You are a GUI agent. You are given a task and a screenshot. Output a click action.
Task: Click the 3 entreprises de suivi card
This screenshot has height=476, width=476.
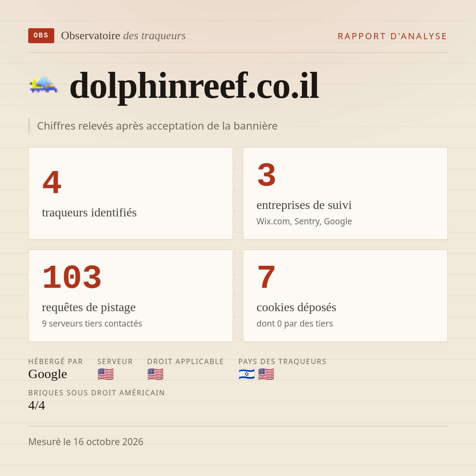tap(345, 193)
